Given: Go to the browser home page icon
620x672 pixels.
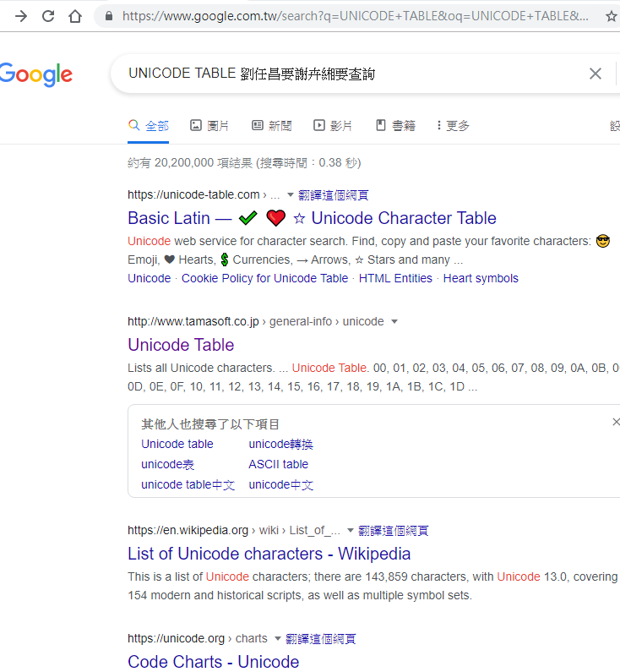Looking at the screenshot, I should pos(75,16).
